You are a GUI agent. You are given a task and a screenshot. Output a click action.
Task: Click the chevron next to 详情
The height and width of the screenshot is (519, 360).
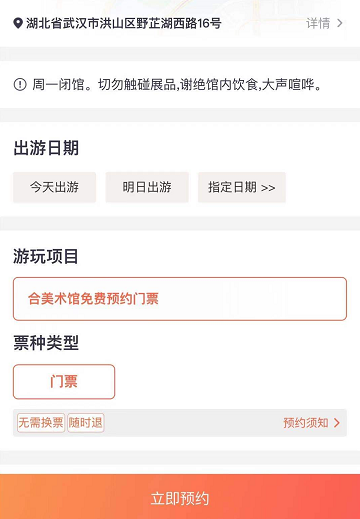[340, 23]
